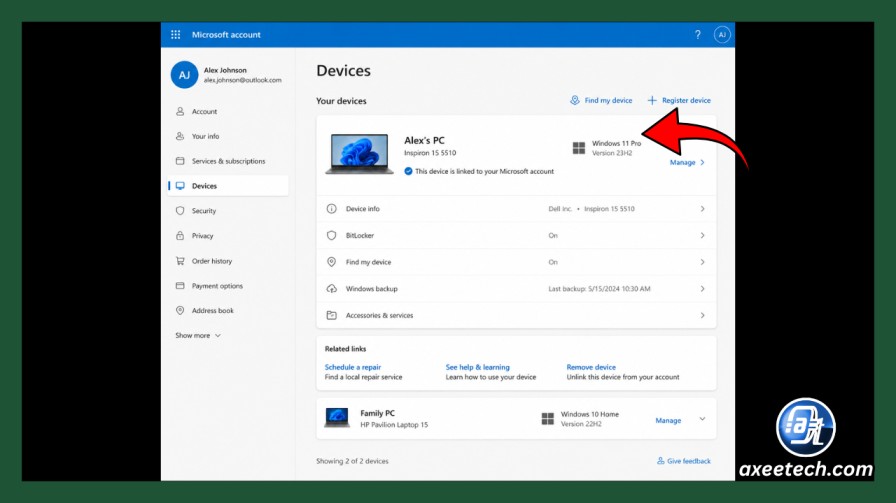Click the alex.johnson@outlook.com email text

(x=242, y=81)
